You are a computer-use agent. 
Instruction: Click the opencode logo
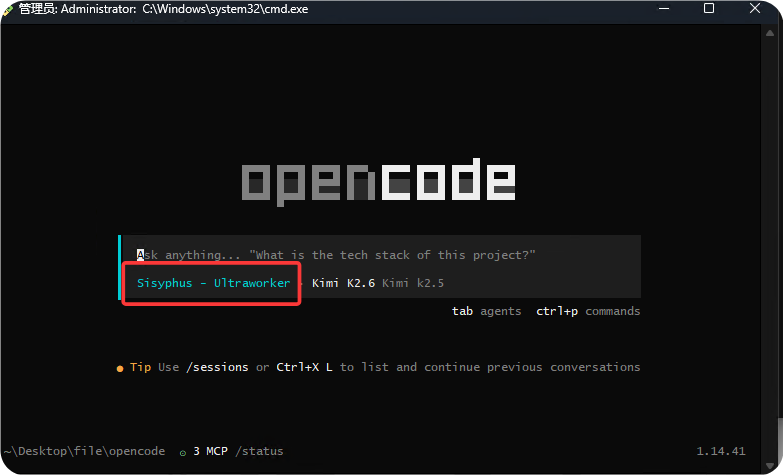379,182
